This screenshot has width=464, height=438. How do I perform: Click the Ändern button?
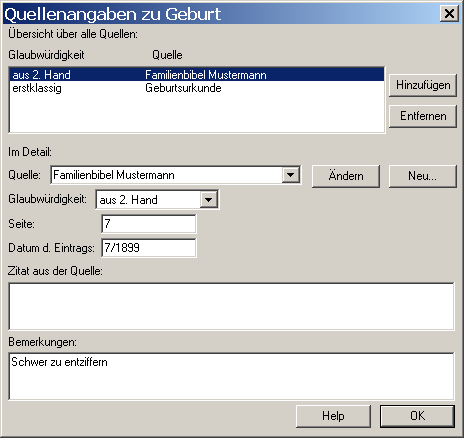pyautogui.click(x=346, y=176)
